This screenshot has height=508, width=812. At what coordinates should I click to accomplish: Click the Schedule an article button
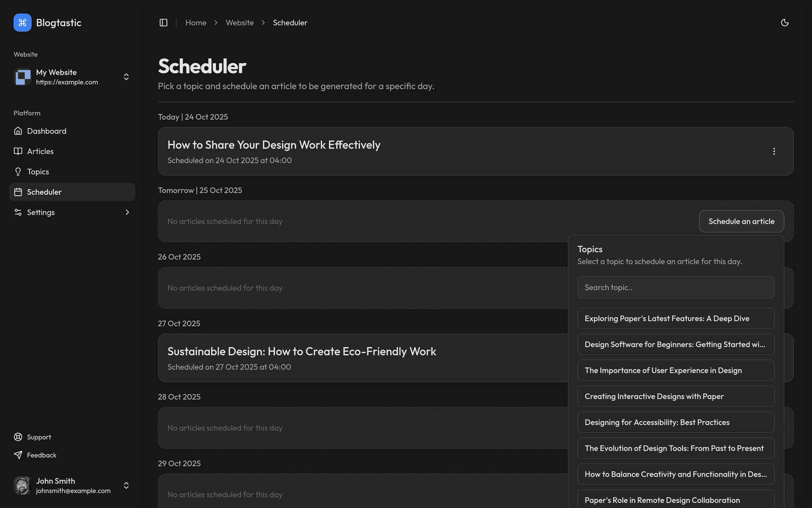pos(741,221)
